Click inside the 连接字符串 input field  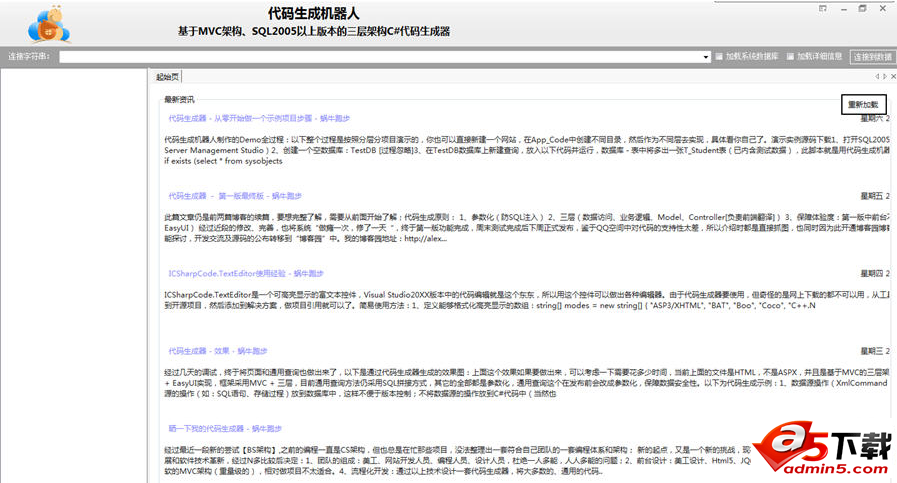(380, 57)
